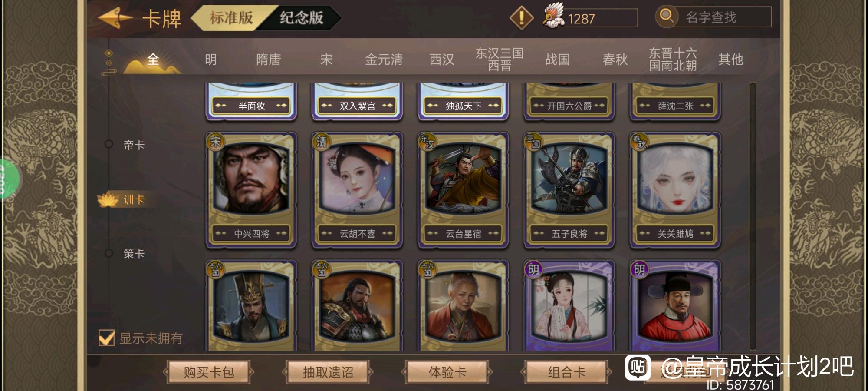The height and width of the screenshot is (391, 868).
Task: Switch to the 标准版 tab
Action: [231, 18]
